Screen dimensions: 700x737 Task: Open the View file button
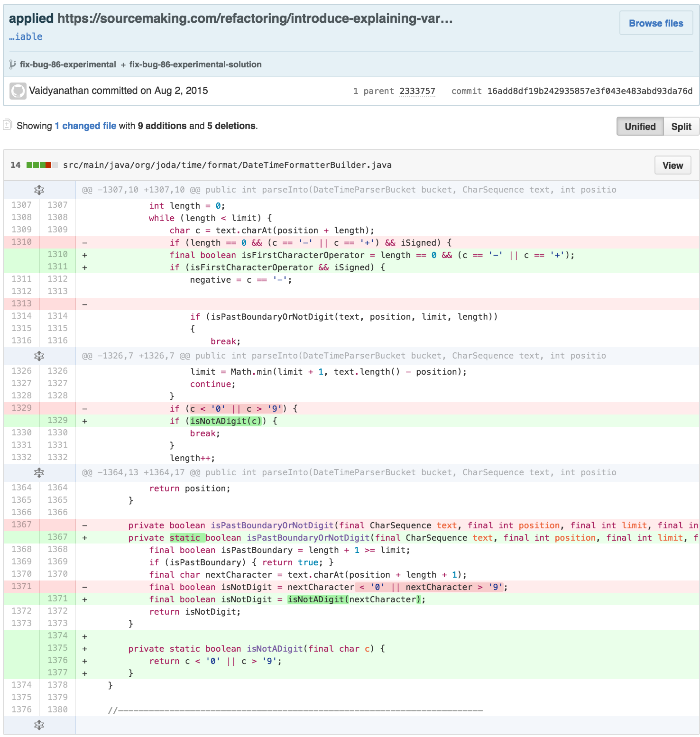pyautogui.click(x=672, y=166)
